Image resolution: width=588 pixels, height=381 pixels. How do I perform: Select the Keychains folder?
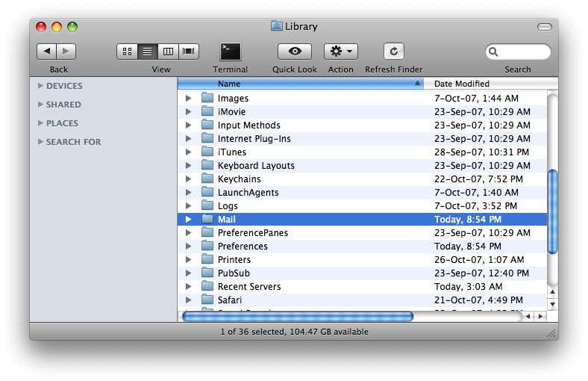pos(239,179)
